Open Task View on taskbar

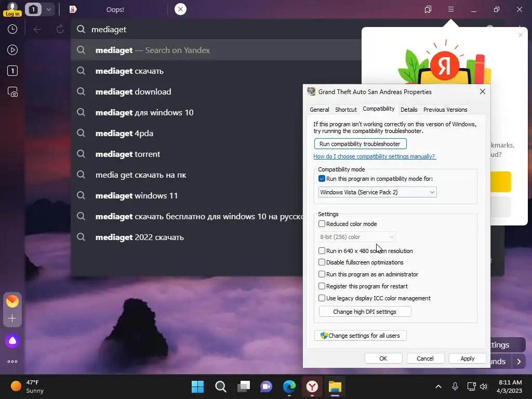pyautogui.click(x=243, y=387)
